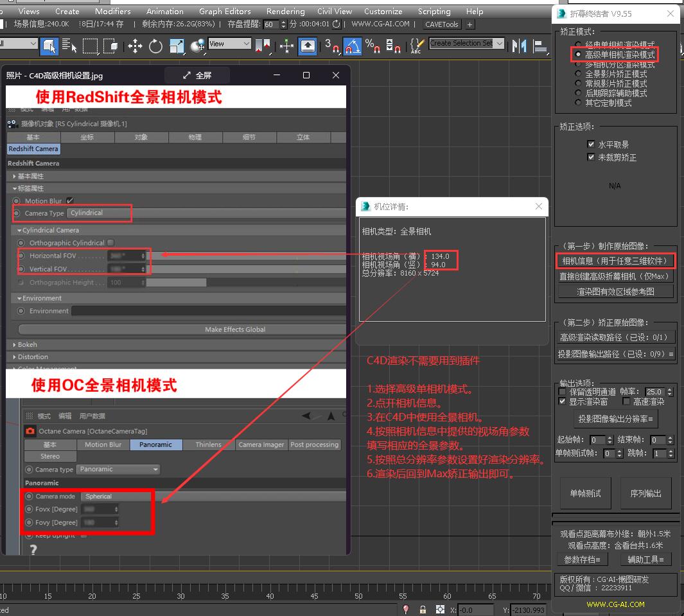Image resolution: width=684 pixels, height=616 pixels.
Task: Toggle the 显示渲染窗 checkbox
Action: (563, 401)
